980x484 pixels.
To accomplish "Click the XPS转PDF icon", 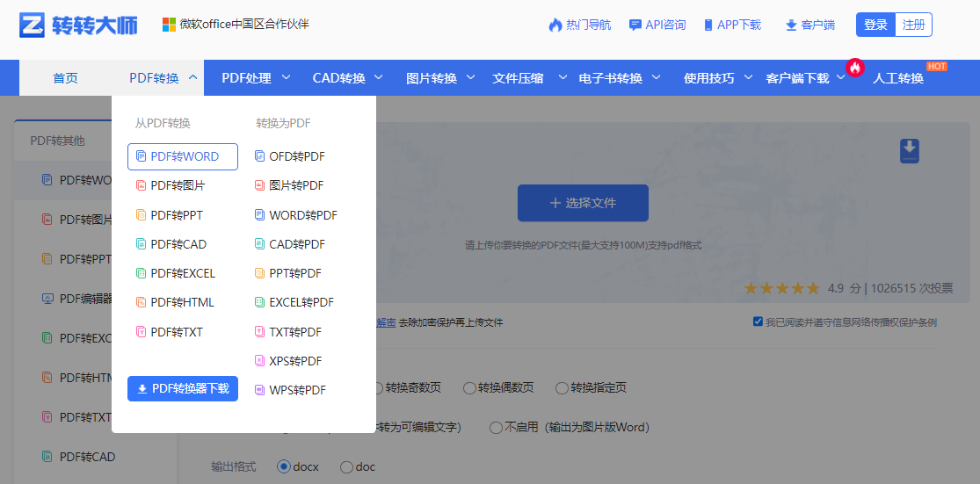I will click(x=259, y=360).
